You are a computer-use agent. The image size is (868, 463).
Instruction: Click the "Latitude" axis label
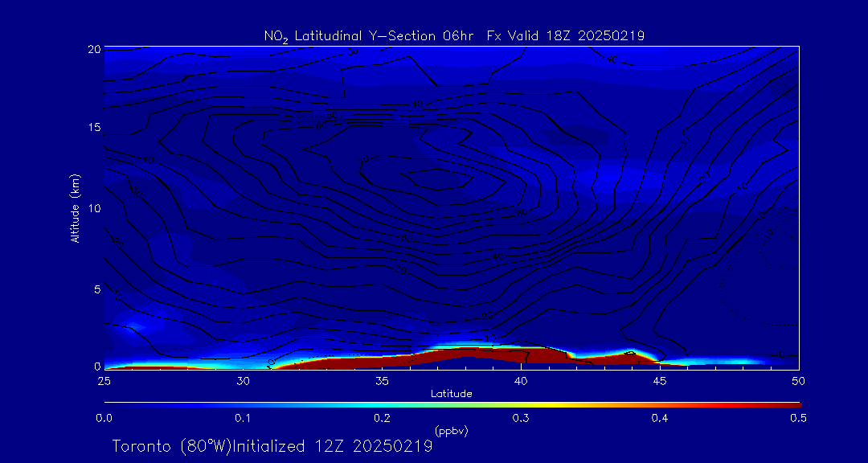451,394
